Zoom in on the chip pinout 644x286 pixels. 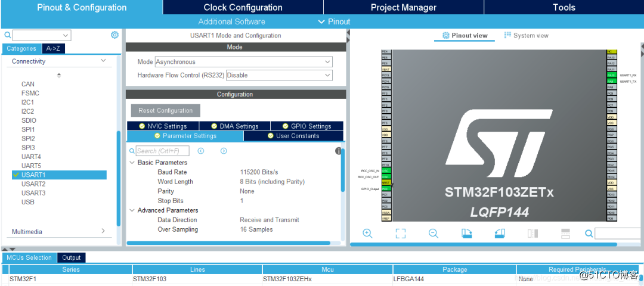(x=367, y=234)
